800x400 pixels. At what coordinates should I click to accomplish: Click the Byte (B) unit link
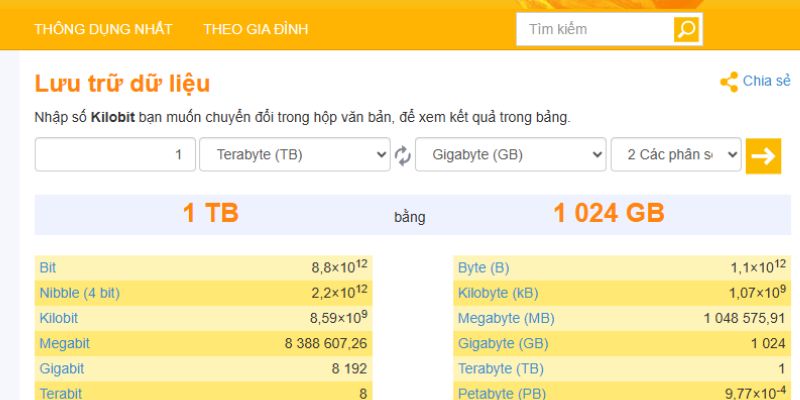click(x=483, y=268)
